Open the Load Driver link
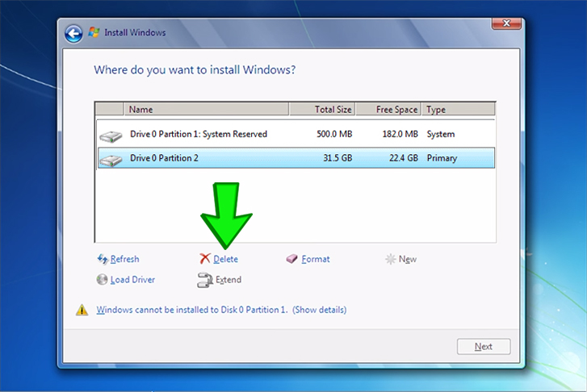The height and width of the screenshot is (392, 587). point(132,279)
